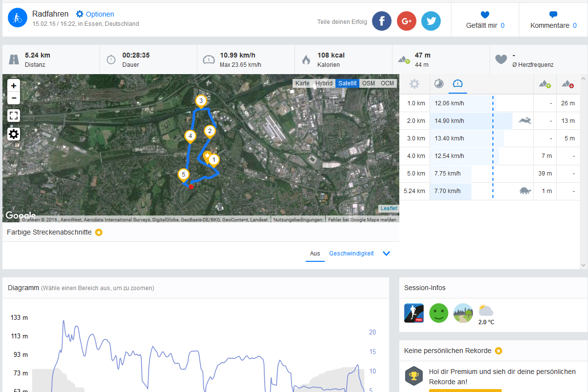Screen dimensions: 588x392
Task: Like activity with the heart icon
Action: click(x=485, y=15)
